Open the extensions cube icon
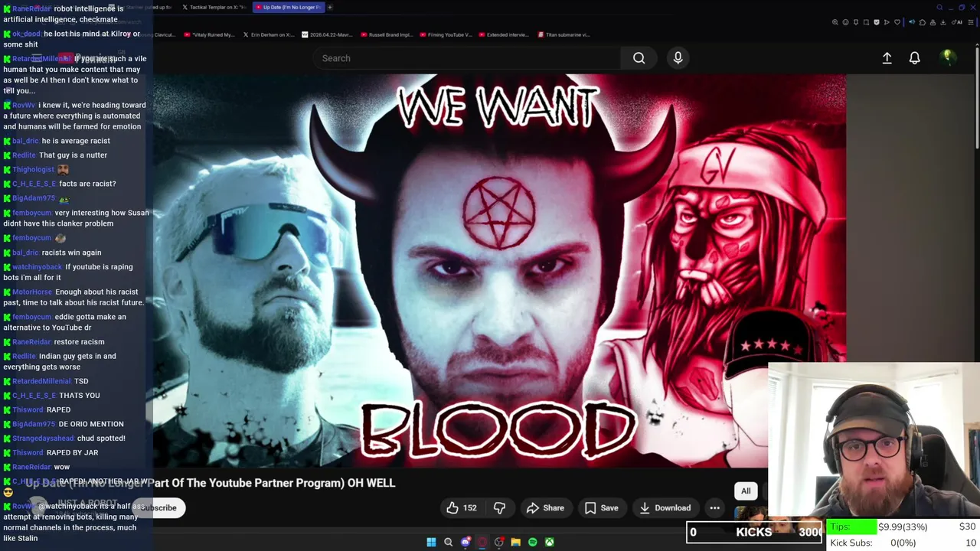 [923, 22]
